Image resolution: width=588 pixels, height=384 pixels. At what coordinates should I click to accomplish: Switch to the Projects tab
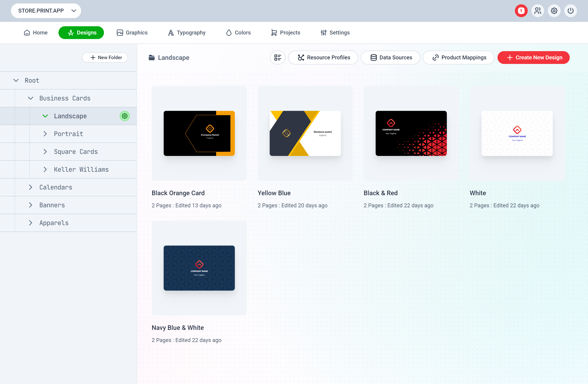[285, 33]
